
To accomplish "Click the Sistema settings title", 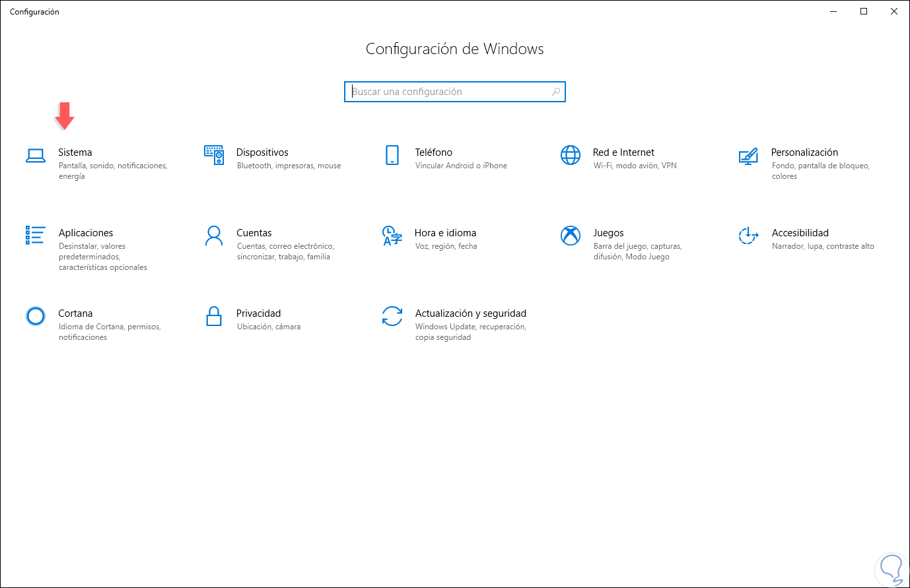I will click(x=75, y=152).
